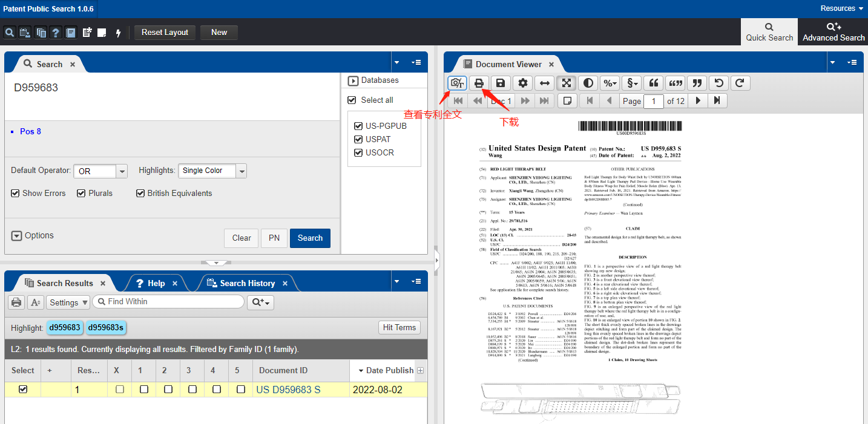Go to the next page arrow
Viewport: 868px width, 424px height.
tap(698, 101)
